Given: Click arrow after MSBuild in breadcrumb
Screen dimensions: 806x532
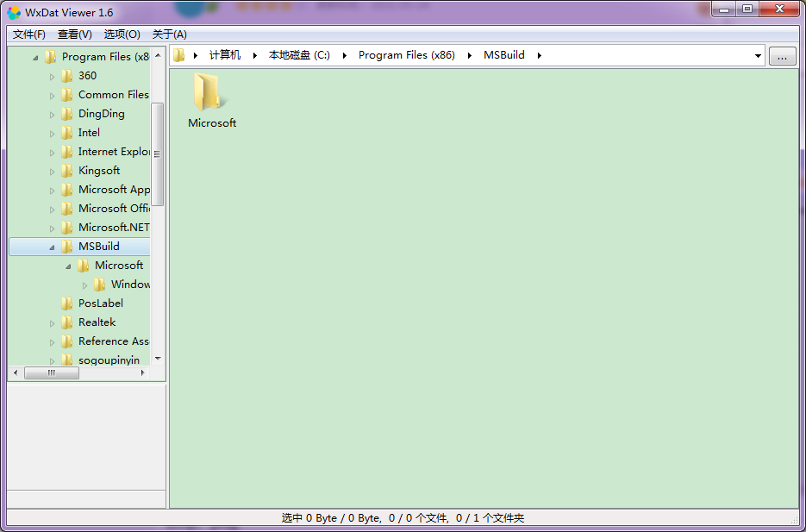Looking at the screenshot, I should pos(540,55).
